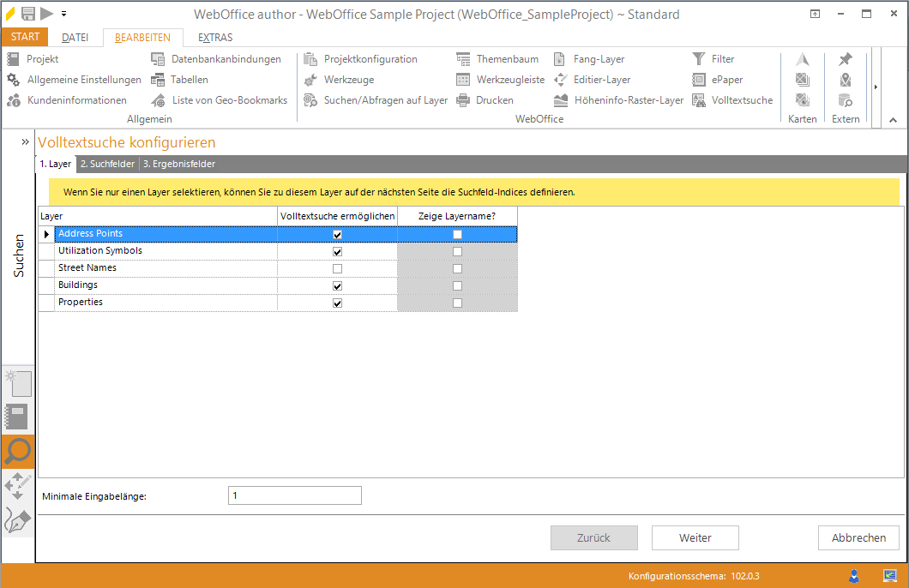Click the Weiter button
This screenshot has width=909, height=588.
(x=695, y=537)
